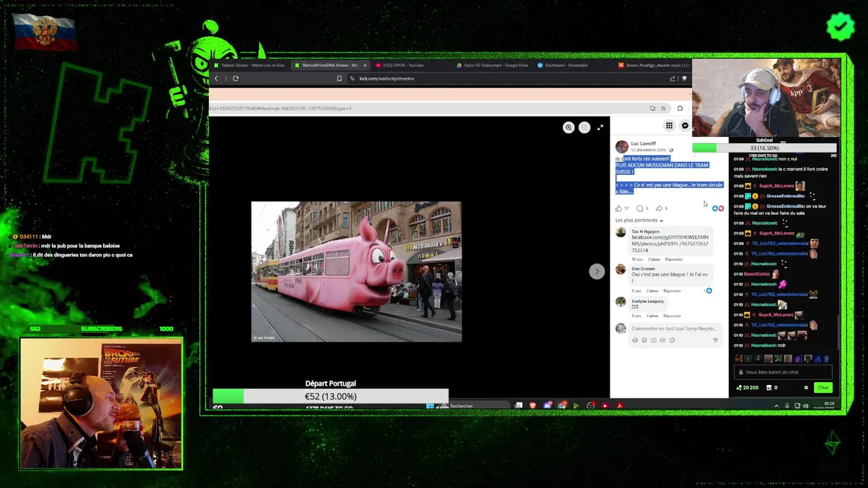The image size is (868, 488).
Task: Click Répondre under Evelyne Lesquoy's comment
Action: coord(672,316)
